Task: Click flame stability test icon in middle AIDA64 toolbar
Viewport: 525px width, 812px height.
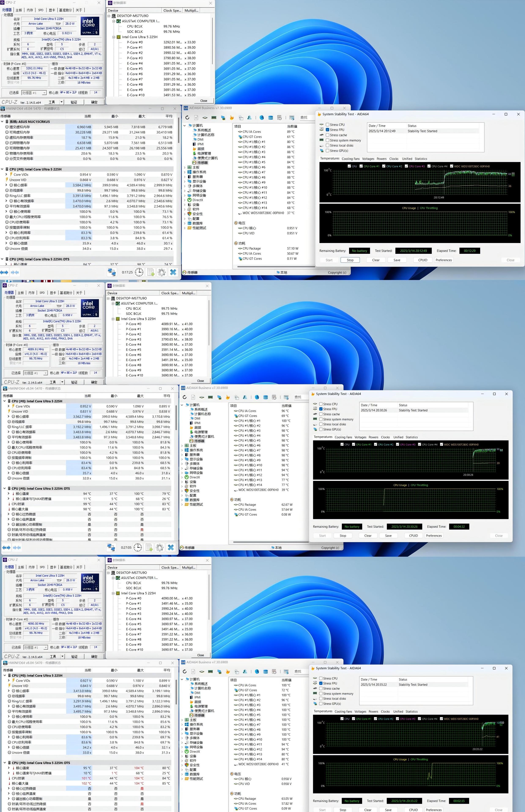Action: coord(228,397)
